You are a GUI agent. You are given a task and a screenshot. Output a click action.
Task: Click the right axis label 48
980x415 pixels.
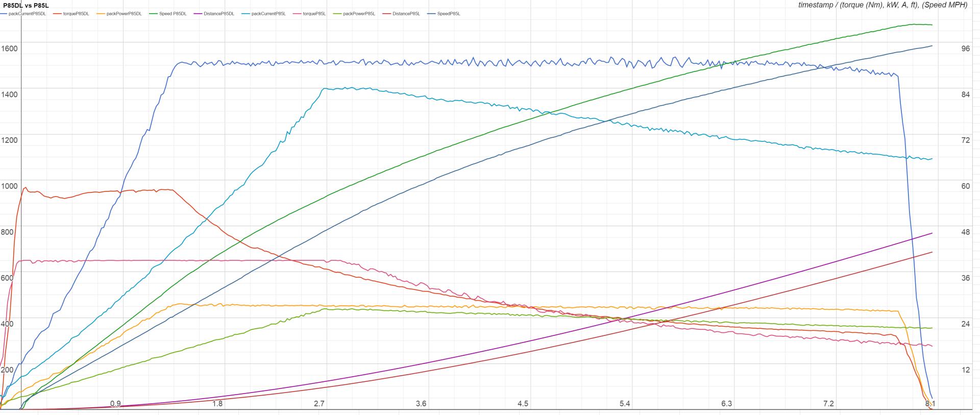(966, 232)
